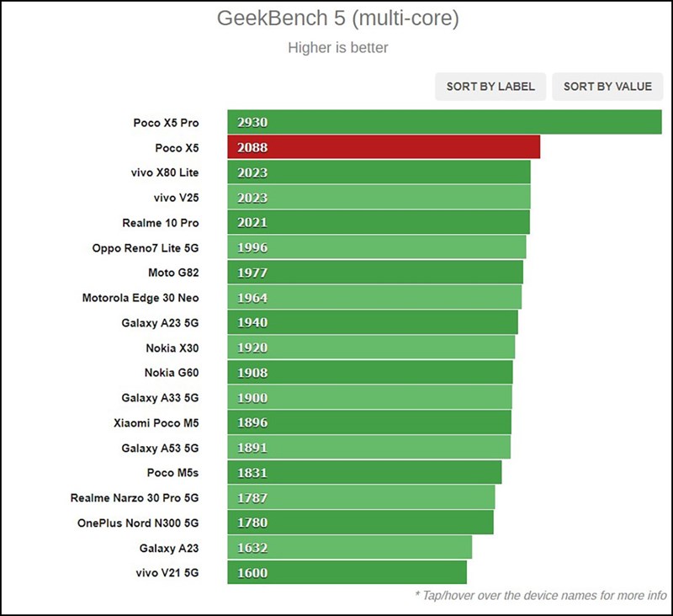This screenshot has width=673, height=616.
Task: Click the Poco X5 device name
Action: 177,148
